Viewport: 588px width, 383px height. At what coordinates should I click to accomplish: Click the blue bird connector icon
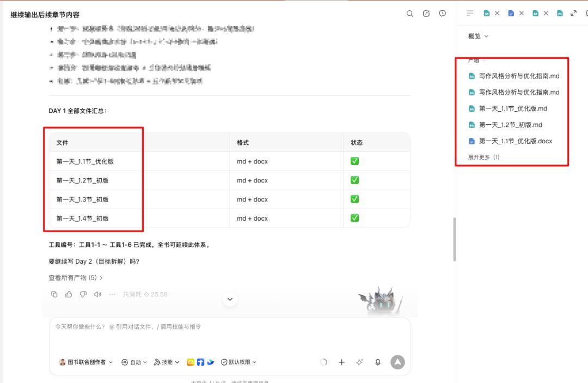(x=211, y=362)
